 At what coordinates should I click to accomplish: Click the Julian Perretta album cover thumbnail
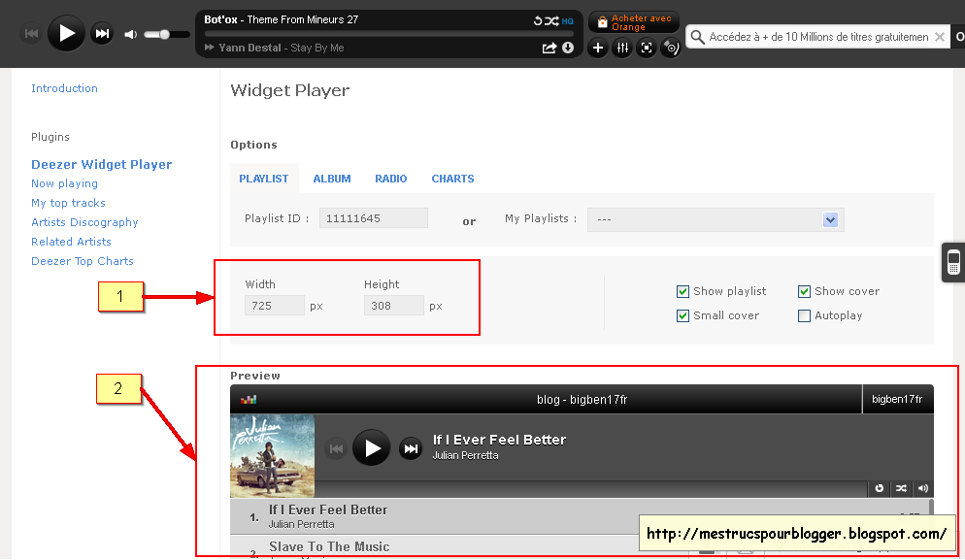coord(272,456)
